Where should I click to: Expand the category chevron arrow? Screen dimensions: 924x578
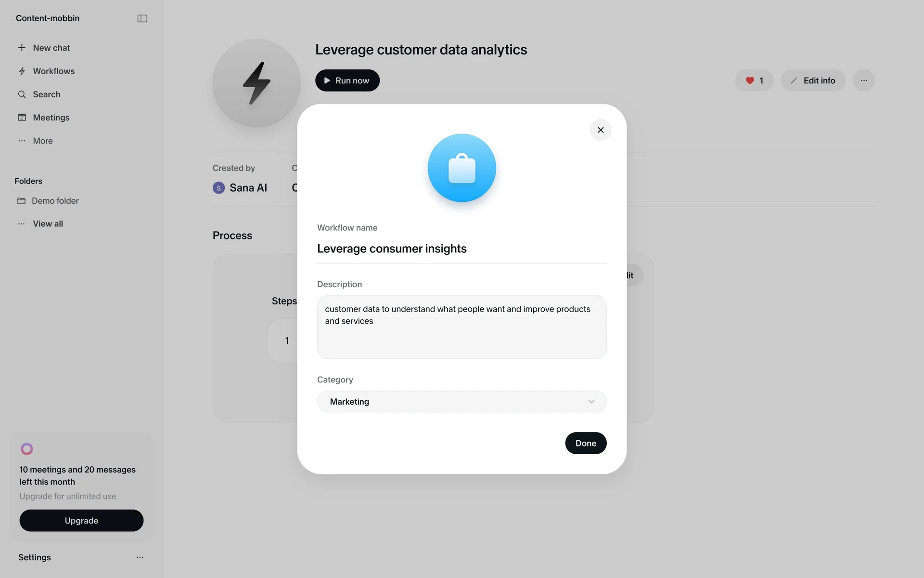(591, 402)
